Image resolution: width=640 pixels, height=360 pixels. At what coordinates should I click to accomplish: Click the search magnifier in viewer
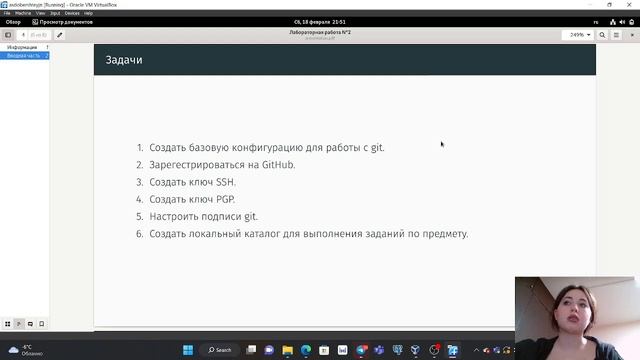tap(602, 35)
